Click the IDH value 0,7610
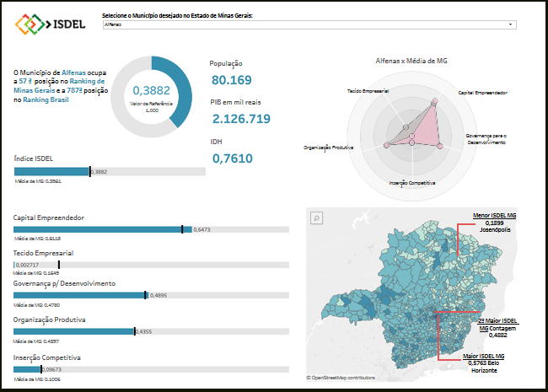The height and width of the screenshot is (392, 548). click(232, 158)
